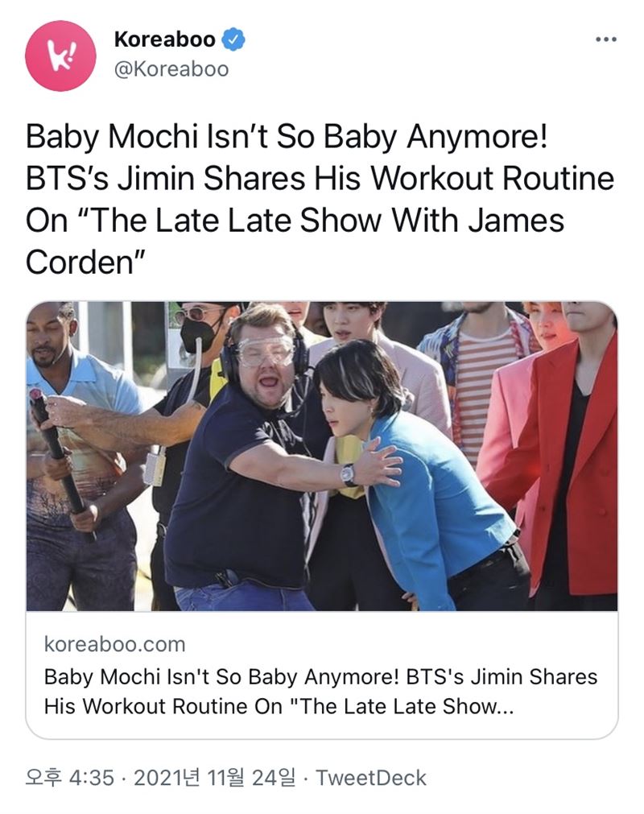Click the tweet line 'Baby Mochi Isn't So Baby Anymore!'

(287, 137)
